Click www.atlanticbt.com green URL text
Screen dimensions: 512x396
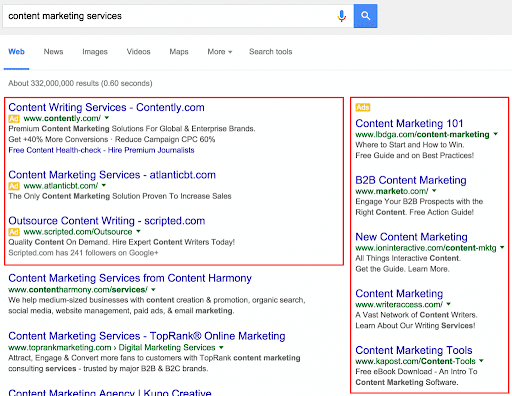point(61,186)
